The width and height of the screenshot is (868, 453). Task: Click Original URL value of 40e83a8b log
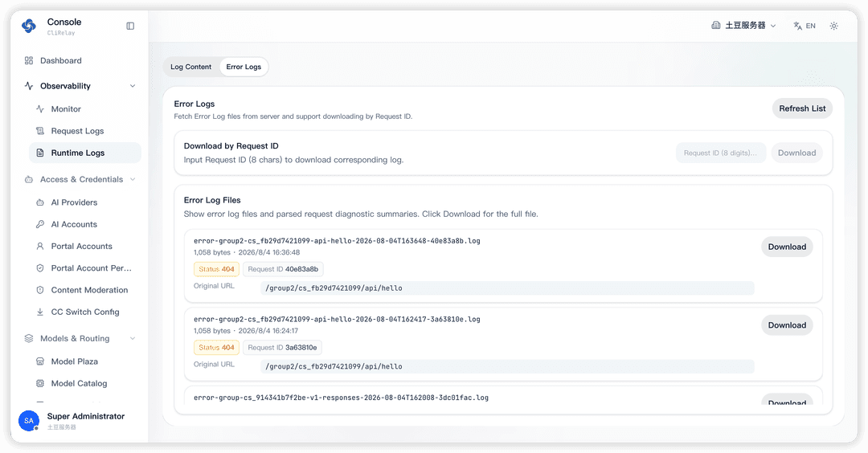coord(507,288)
